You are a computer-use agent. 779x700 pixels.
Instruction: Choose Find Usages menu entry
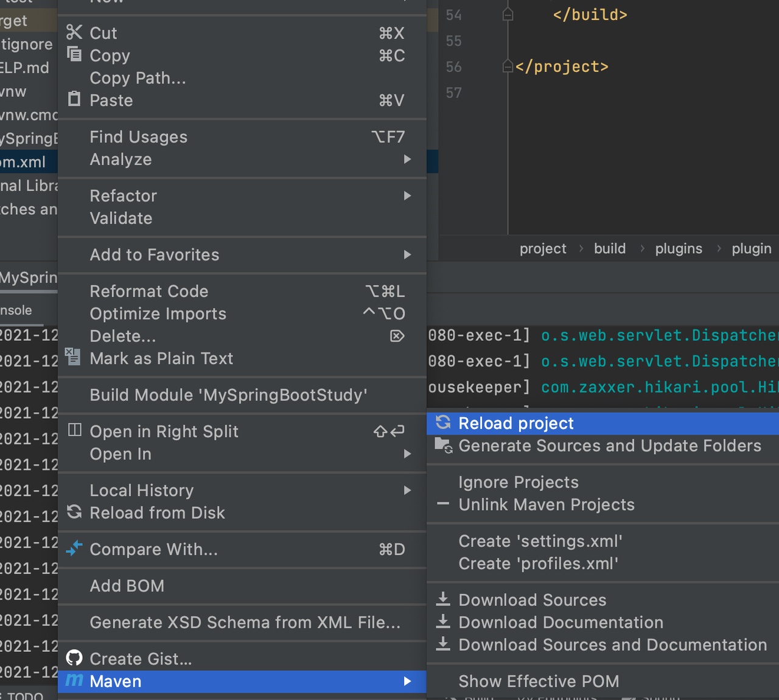(x=242, y=137)
